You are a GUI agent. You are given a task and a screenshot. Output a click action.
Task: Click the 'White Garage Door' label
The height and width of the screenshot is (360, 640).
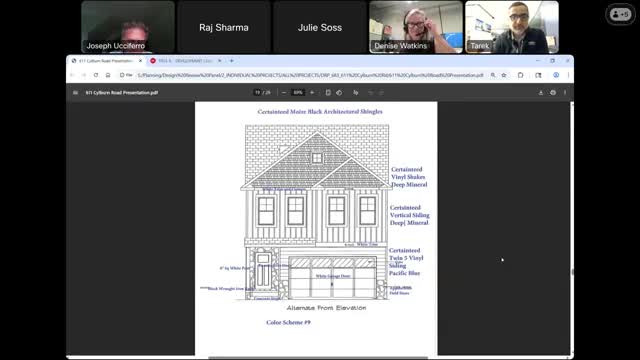point(333,276)
